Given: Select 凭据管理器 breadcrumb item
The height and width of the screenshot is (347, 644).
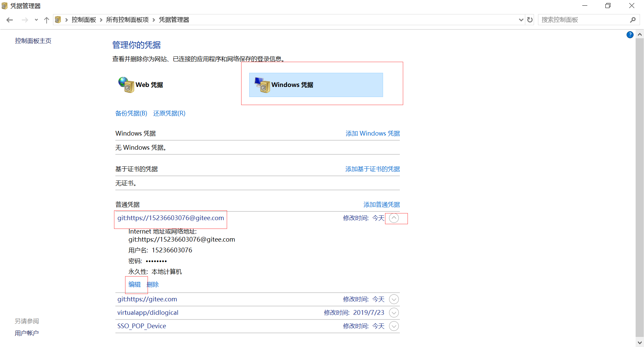Looking at the screenshot, I should point(174,20).
